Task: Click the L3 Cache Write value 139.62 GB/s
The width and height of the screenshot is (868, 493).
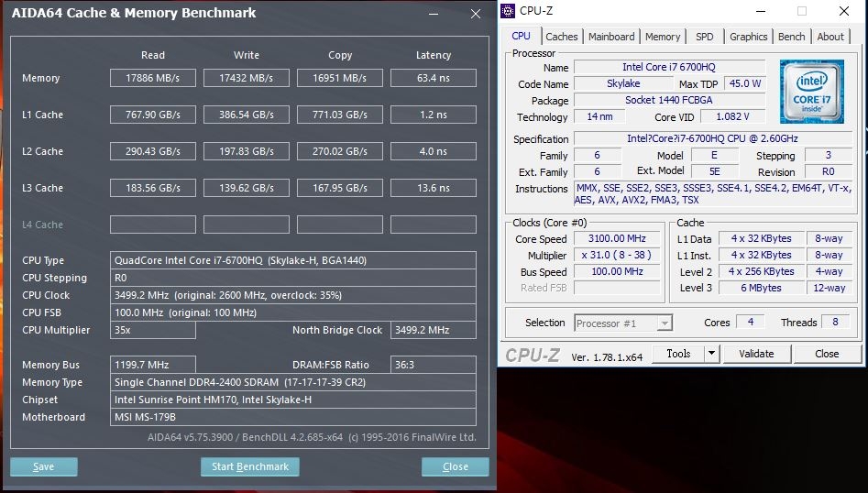Action: 247,188
